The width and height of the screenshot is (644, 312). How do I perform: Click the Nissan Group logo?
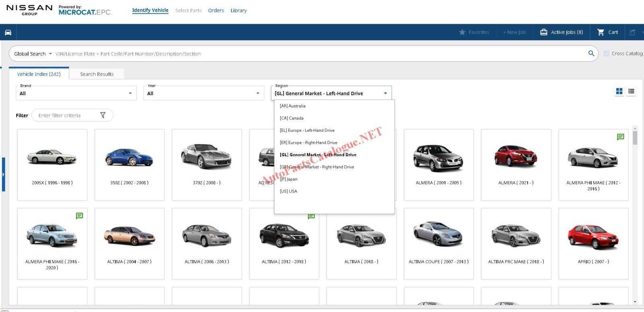click(29, 10)
